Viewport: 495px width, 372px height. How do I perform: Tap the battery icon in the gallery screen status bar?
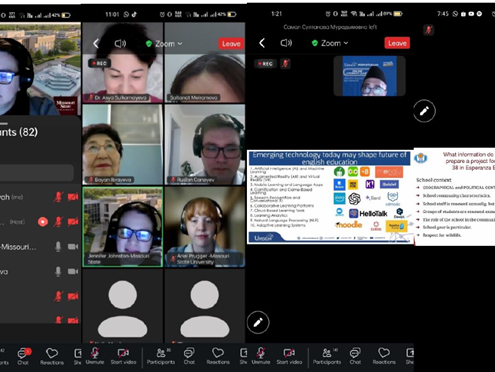click(232, 14)
